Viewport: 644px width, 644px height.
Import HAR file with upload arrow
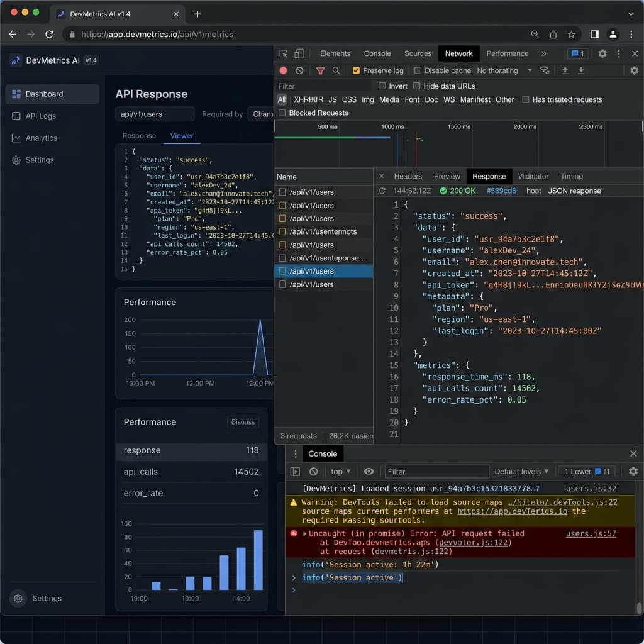tap(565, 70)
